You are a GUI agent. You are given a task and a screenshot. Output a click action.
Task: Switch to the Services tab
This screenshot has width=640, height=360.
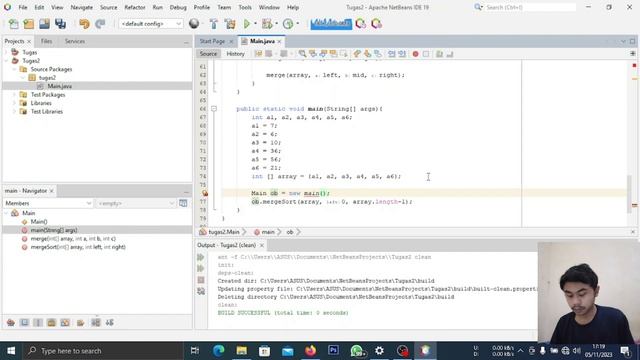pos(75,41)
